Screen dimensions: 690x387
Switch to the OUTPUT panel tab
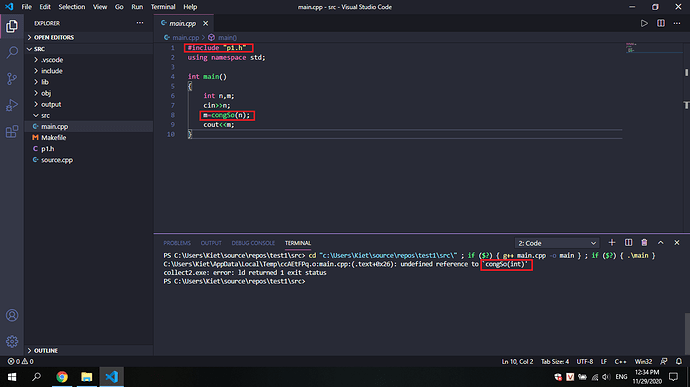tap(211, 243)
